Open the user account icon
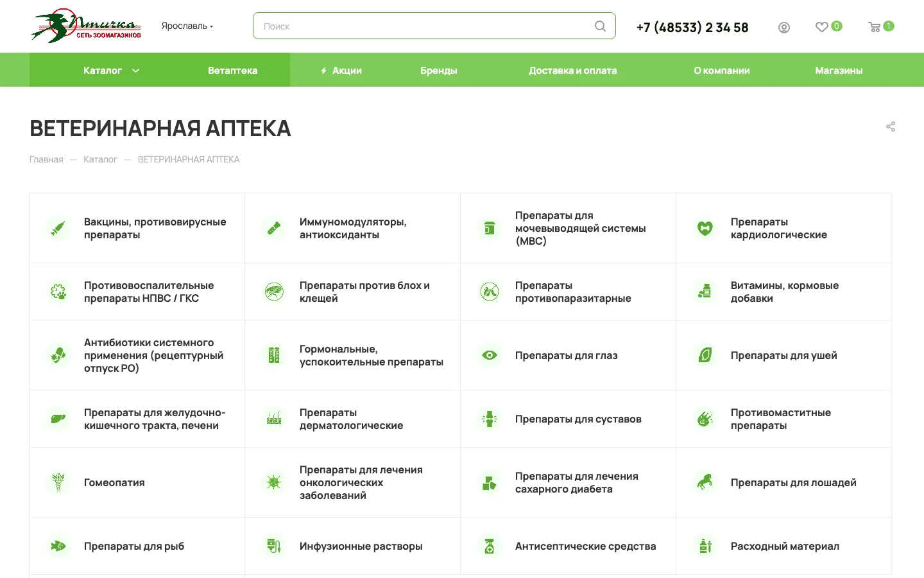Image resolution: width=924 pixels, height=578 pixels. 784,28
